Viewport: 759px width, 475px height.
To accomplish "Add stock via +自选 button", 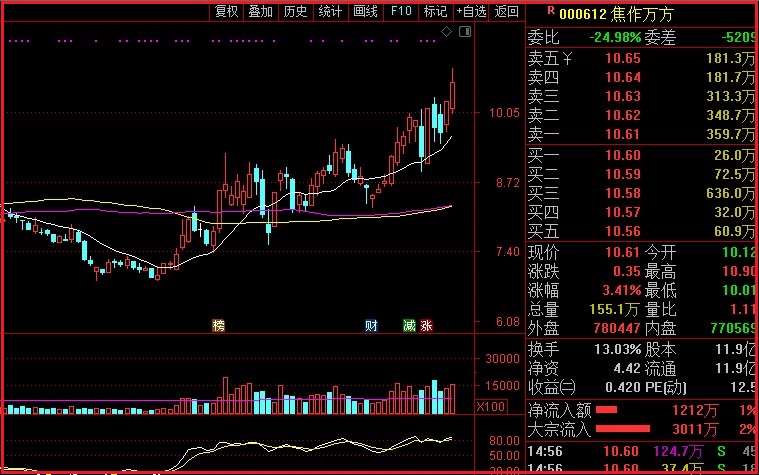I will pyautogui.click(x=471, y=11).
